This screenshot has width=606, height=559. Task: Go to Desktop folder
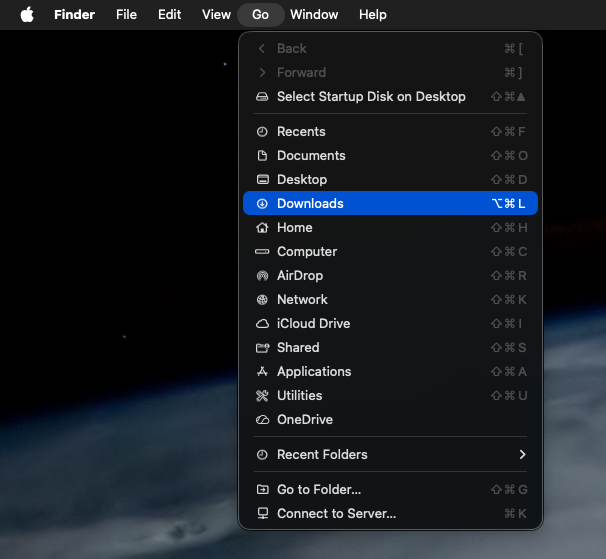tap(390, 180)
